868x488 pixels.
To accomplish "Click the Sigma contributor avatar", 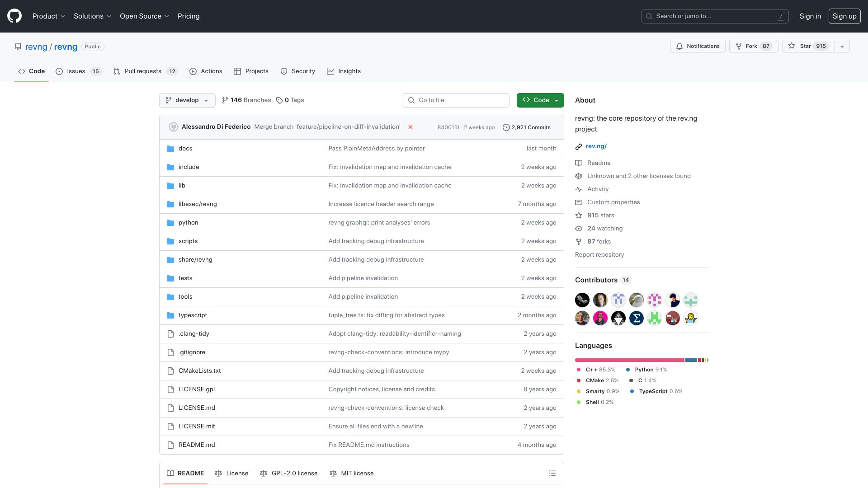I will [637, 318].
